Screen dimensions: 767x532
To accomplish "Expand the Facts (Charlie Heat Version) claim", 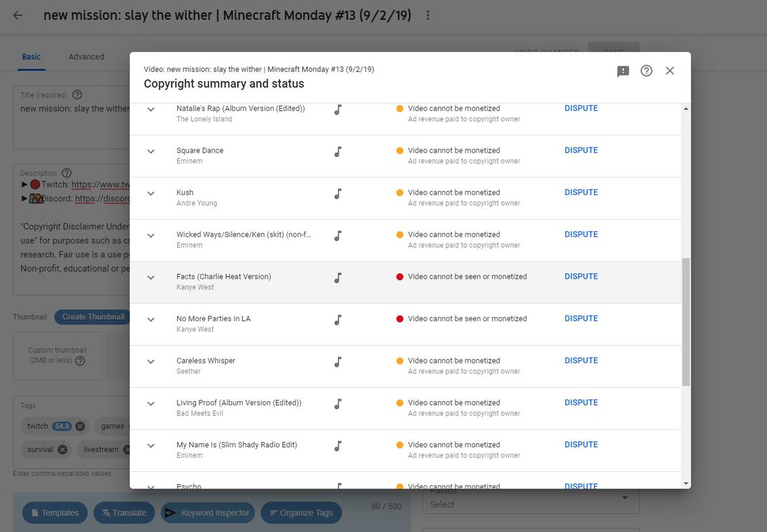I will click(x=151, y=278).
